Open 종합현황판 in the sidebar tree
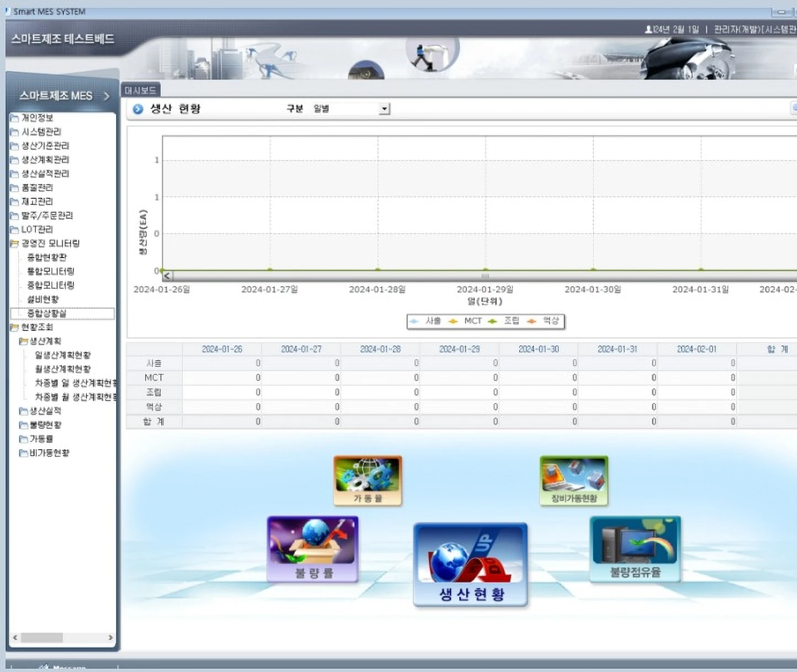 47,258
